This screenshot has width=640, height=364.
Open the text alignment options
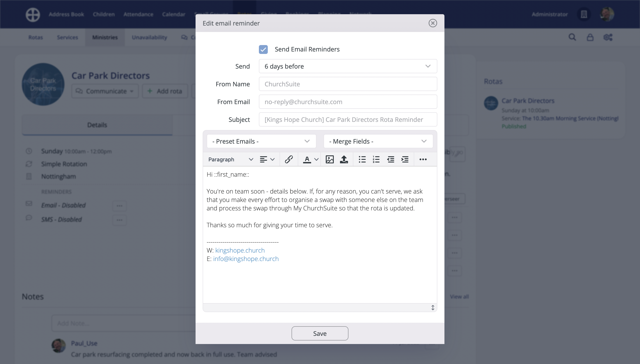point(267,159)
